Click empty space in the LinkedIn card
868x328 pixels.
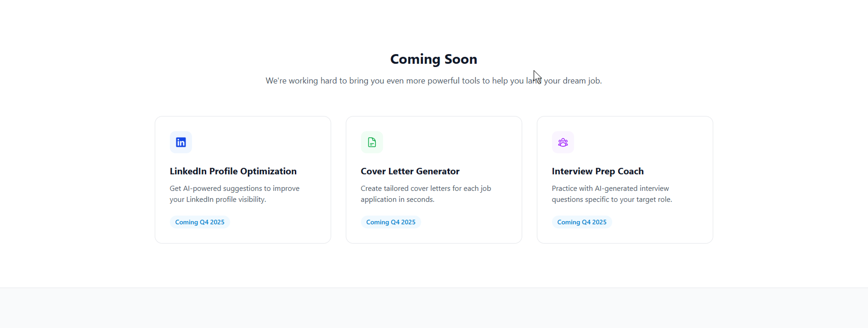tap(276, 142)
